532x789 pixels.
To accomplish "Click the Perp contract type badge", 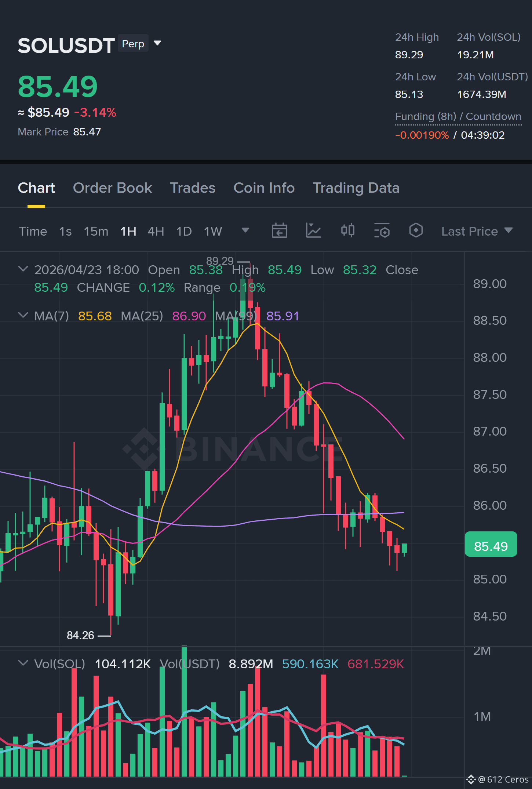I will click(x=133, y=43).
